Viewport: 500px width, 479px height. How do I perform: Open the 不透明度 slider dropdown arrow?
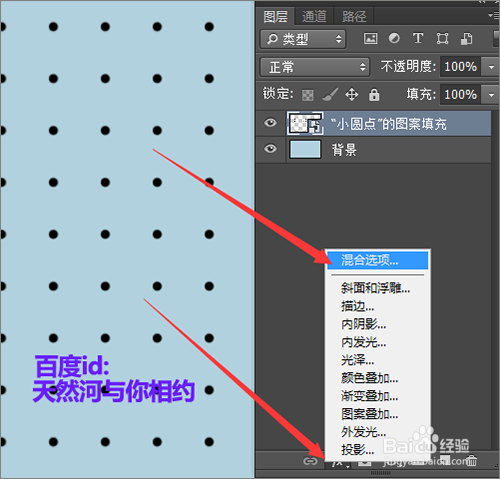point(491,67)
